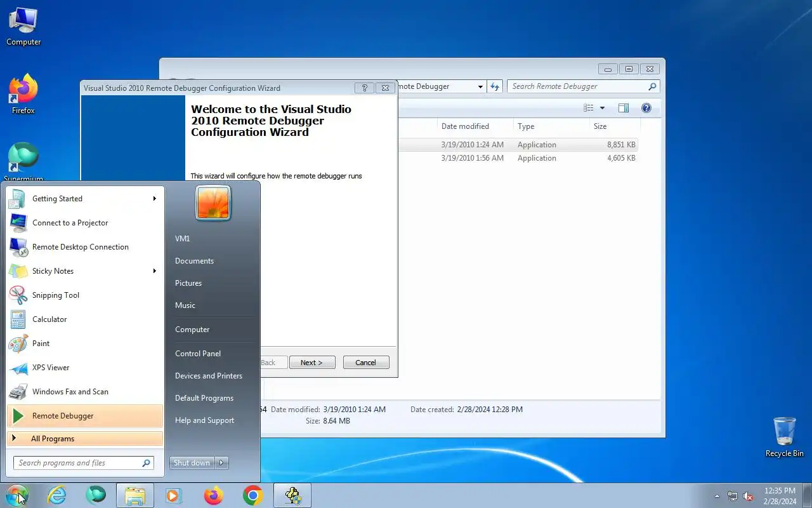The width and height of the screenshot is (812, 508).
Task: Open Shut down options arrow
Action: [221, 463]
